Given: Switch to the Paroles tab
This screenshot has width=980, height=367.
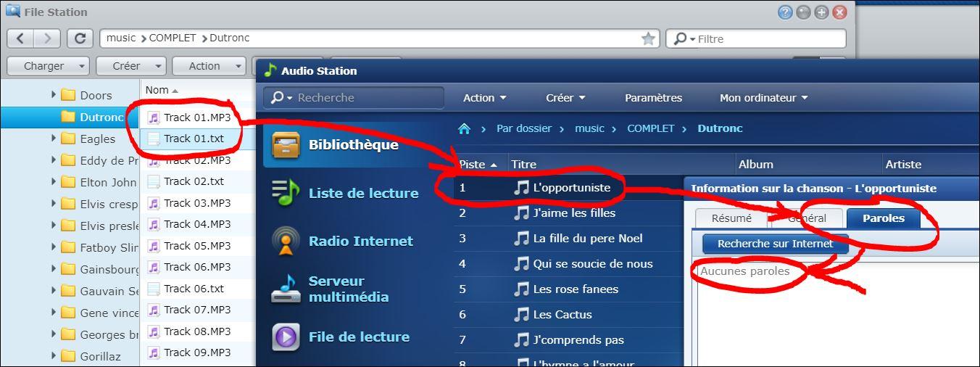Looking at the screenshot, I should [x=883, y=218].
